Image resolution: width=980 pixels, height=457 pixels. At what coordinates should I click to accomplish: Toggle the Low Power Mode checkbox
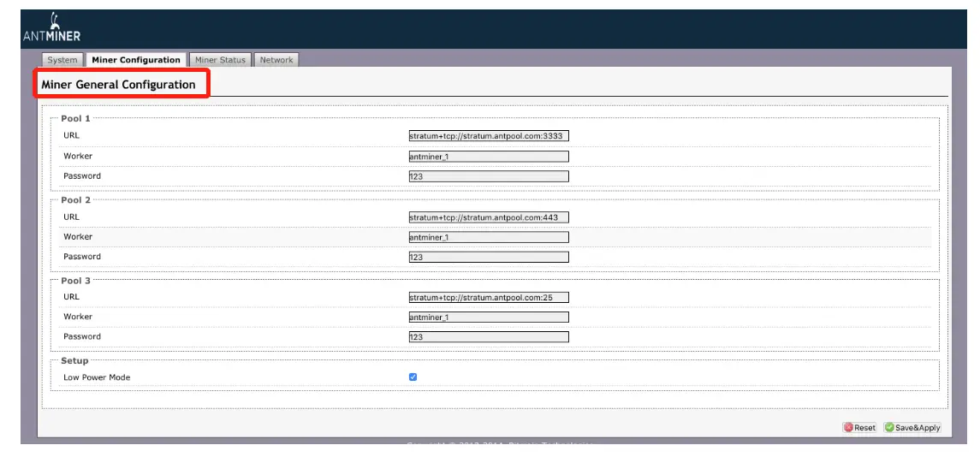point(413,377)
